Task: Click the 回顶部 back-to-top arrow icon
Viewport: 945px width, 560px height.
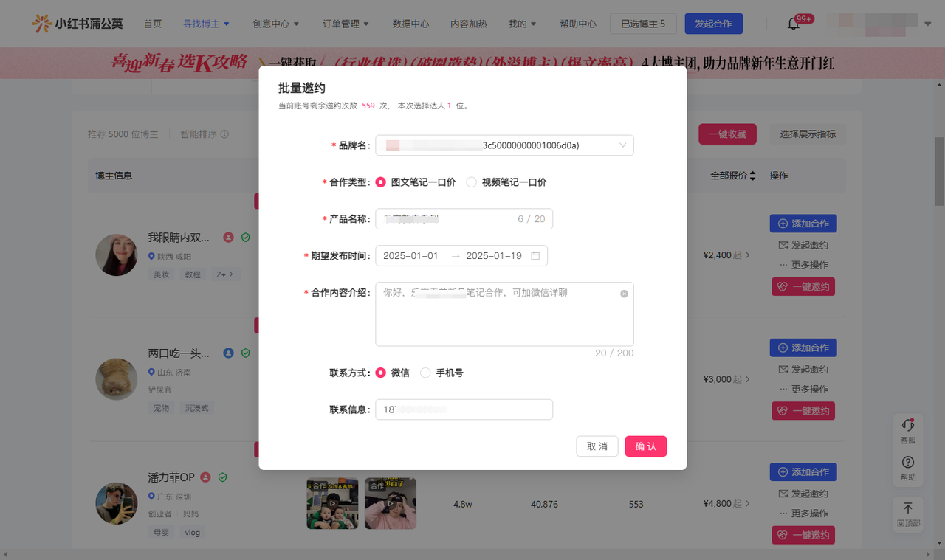Action: point(908,508)
